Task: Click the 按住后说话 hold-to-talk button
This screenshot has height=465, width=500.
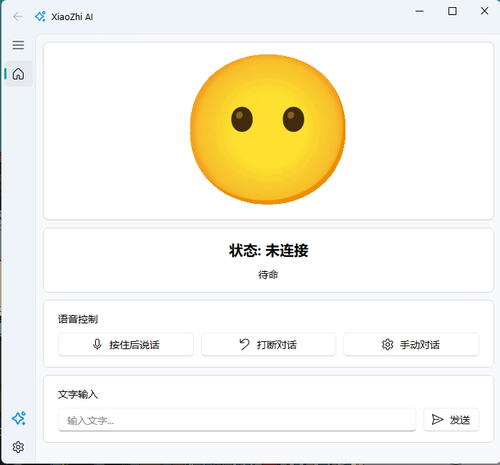Action: click(x=126, y=344)
